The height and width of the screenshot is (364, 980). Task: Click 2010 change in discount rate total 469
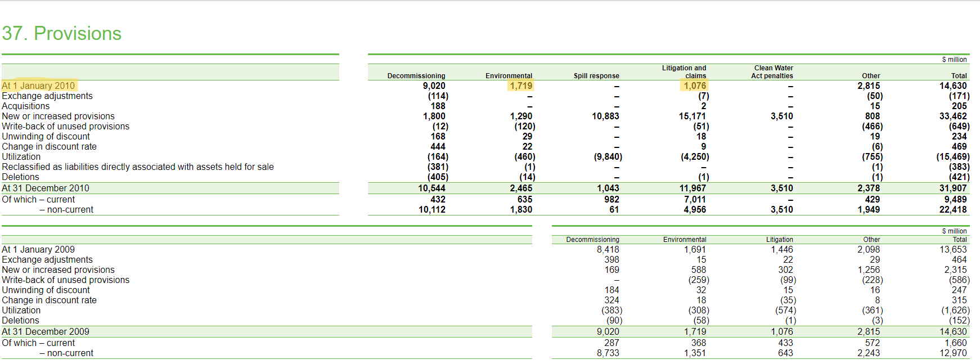tap(959, 146)
